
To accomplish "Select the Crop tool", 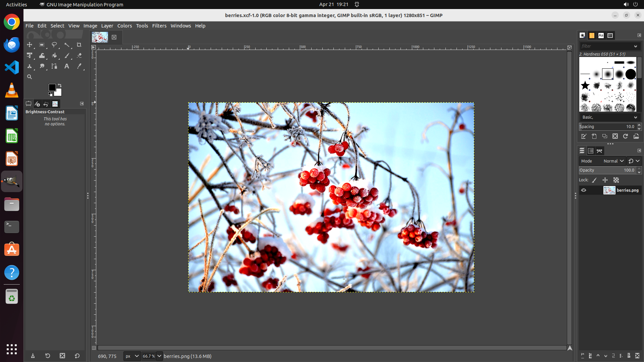I will pos(79,45).
